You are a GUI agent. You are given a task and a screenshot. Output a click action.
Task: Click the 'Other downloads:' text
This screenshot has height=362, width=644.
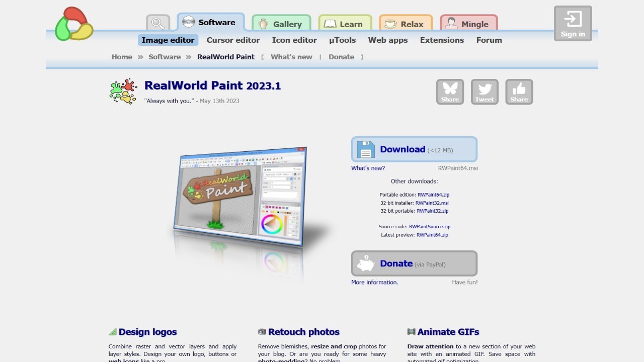415,181
